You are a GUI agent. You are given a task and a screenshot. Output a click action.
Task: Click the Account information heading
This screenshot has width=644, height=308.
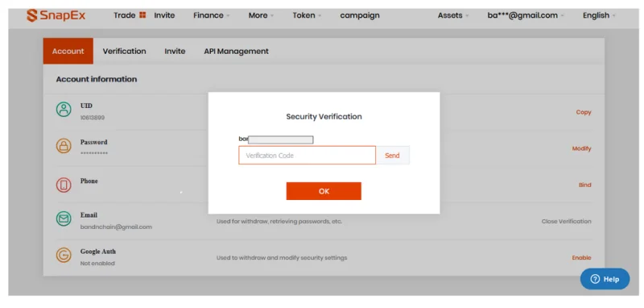click(x=97, y=79)
